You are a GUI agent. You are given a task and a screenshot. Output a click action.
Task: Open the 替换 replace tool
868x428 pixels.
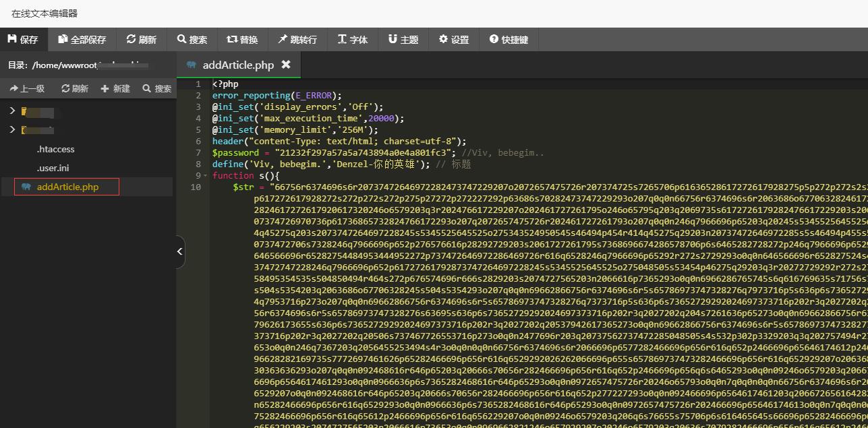coord(242,40)
